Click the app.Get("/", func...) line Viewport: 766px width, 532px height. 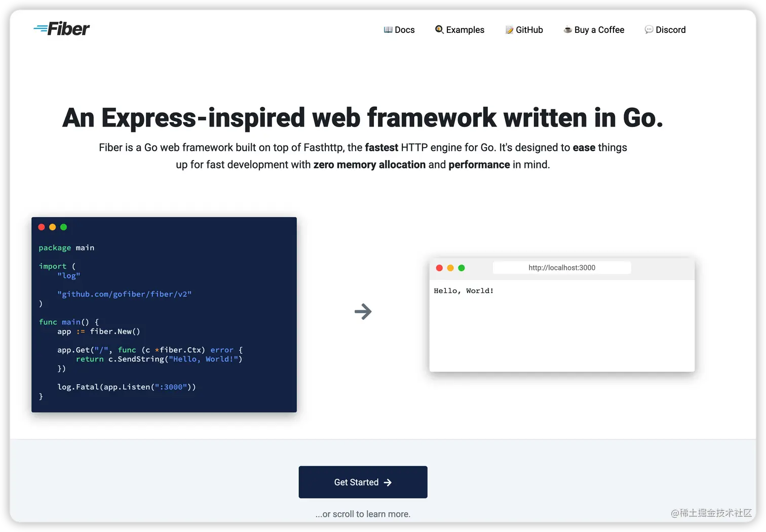tap(150, 350)
